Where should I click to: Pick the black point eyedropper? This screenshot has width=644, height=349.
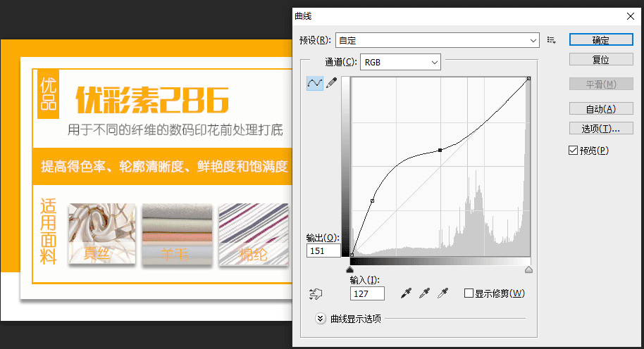(x=407, y=293)
